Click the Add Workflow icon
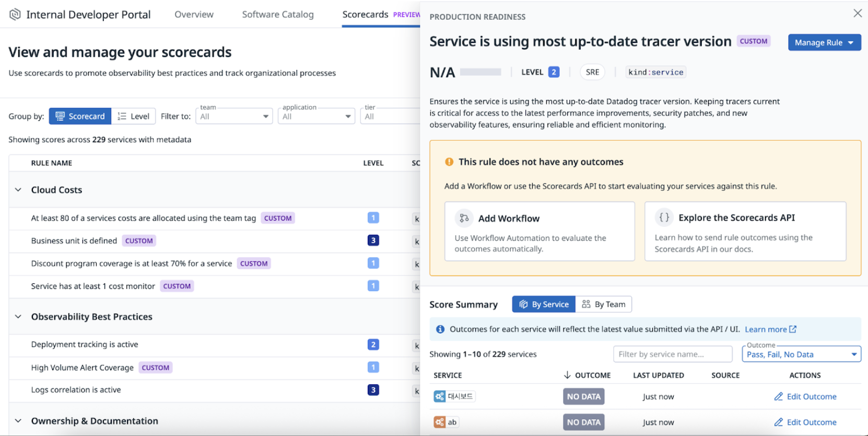Screen dimensions: 868x436 point(464,218)
